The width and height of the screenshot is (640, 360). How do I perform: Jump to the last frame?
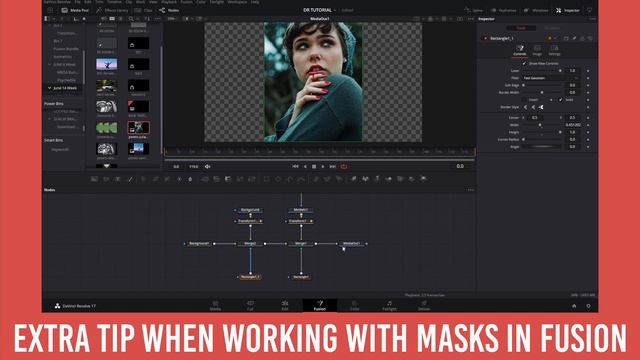(333, 167)
